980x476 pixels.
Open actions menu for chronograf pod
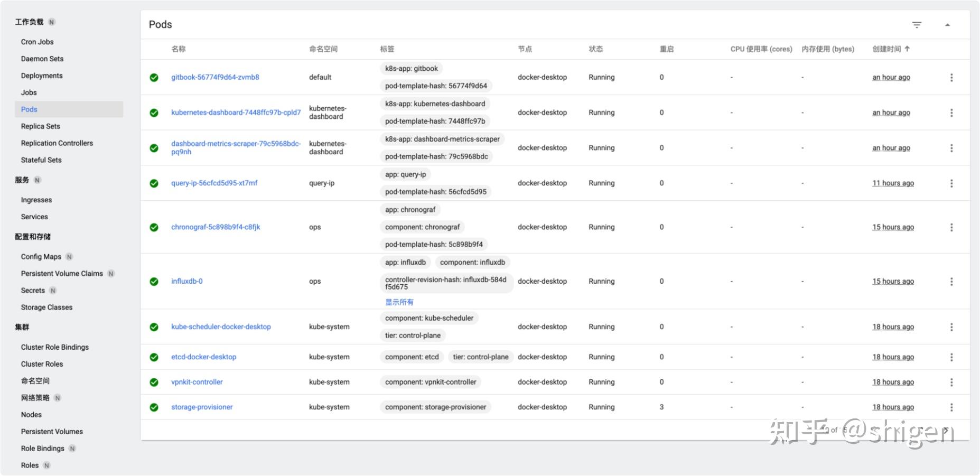coord(951,227)
